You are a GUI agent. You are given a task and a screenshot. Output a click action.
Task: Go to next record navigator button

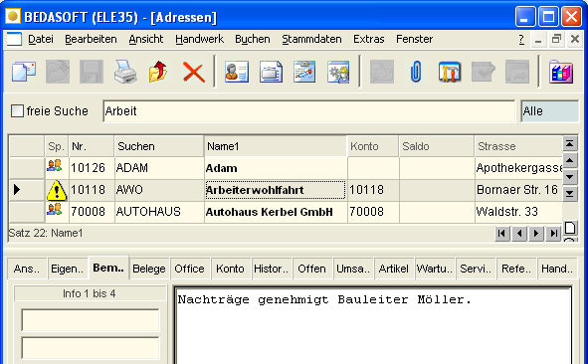point(536,234)
